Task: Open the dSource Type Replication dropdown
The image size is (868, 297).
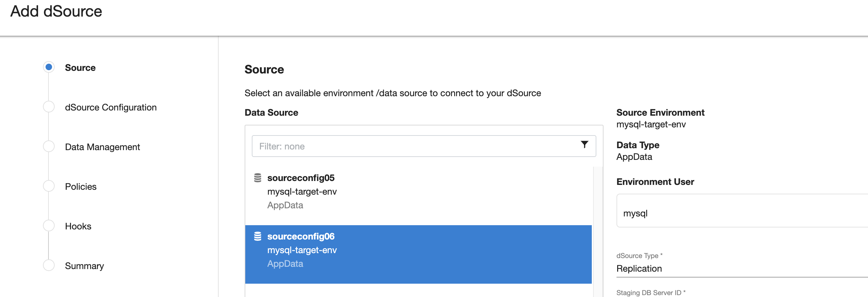Action: coord(741,268)
